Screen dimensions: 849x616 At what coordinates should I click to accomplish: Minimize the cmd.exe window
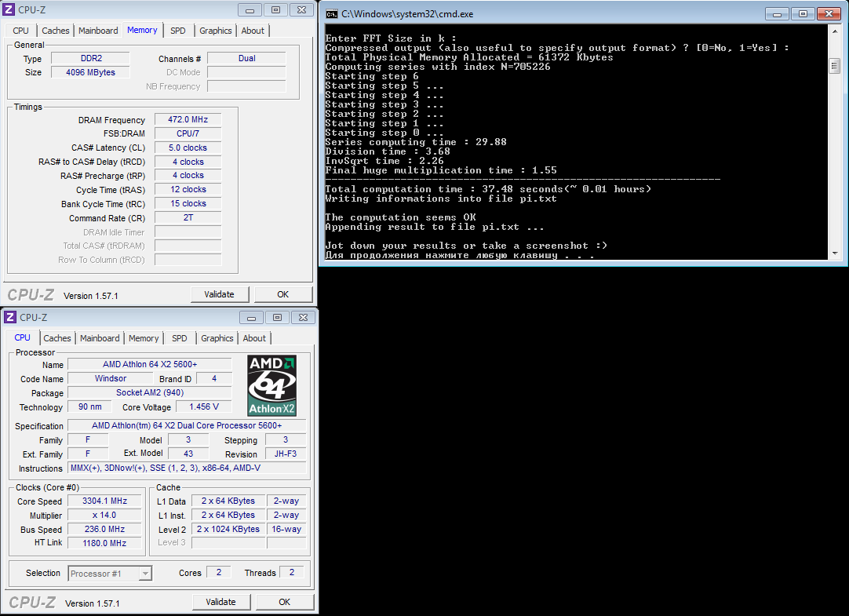point(777,14)
